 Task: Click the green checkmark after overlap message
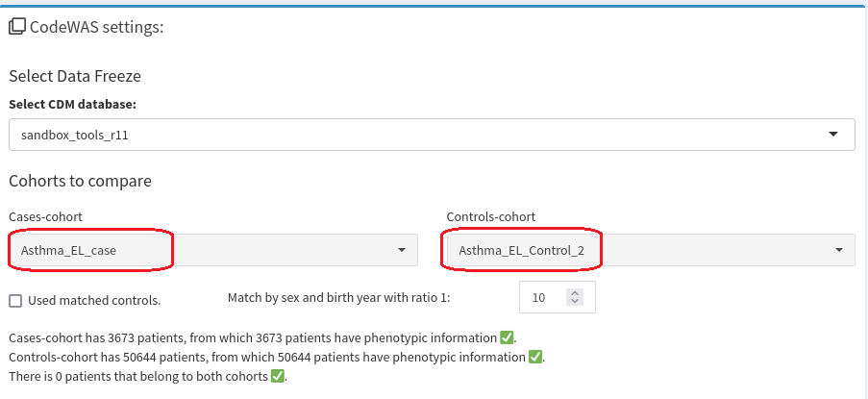pyautogui.click(x=278, y=376)
